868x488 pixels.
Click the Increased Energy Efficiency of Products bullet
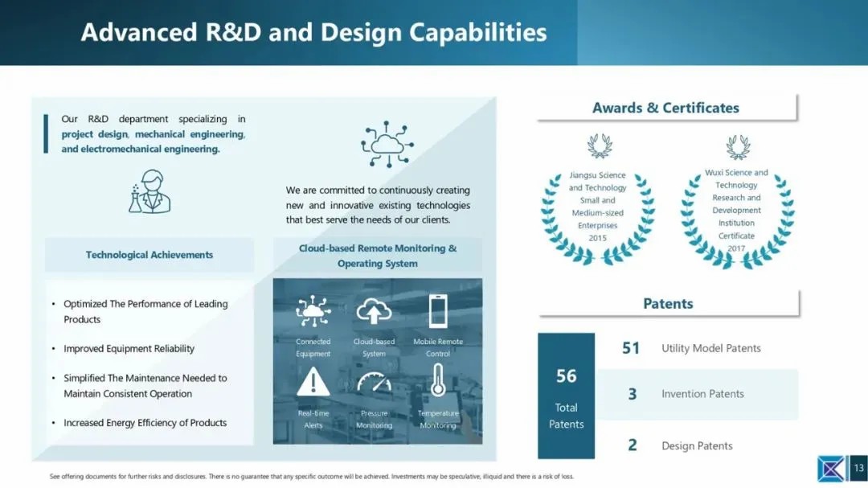point(145,423)
